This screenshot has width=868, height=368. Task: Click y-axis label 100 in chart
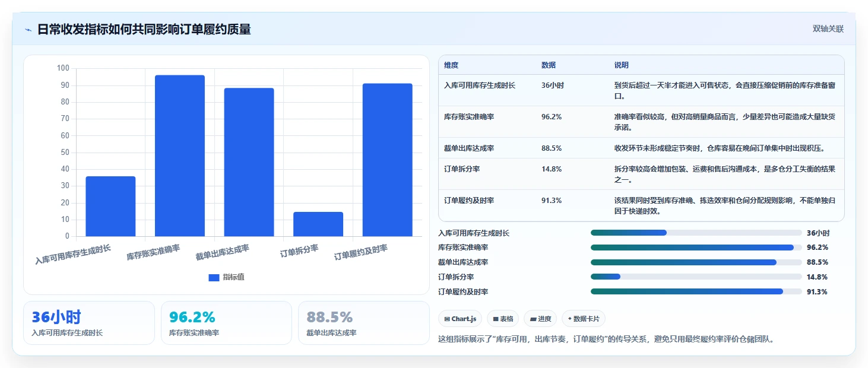pos(64,68)
